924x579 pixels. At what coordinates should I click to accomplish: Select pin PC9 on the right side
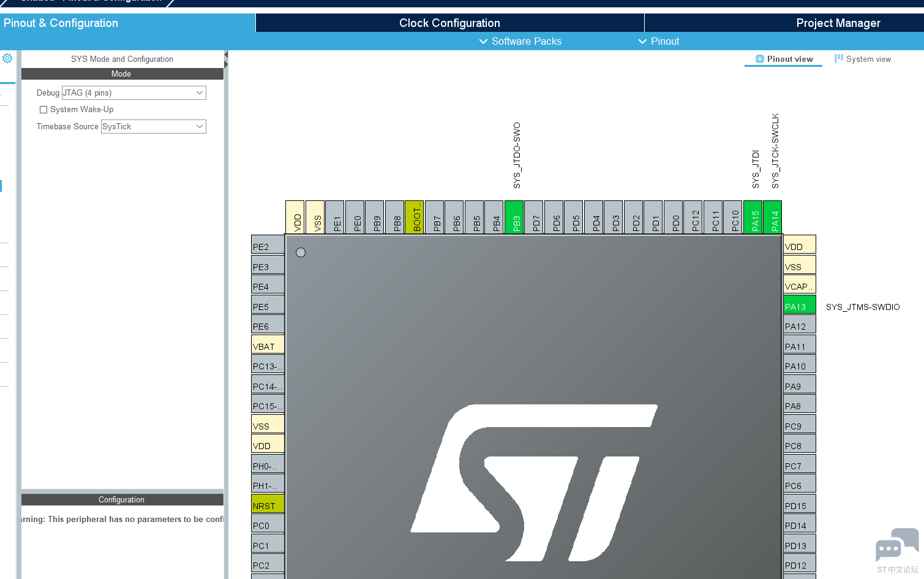pos(800,424)
